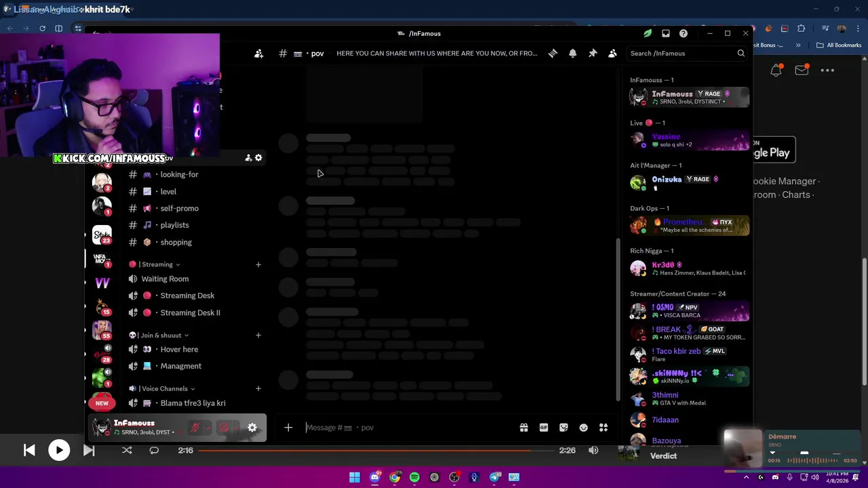The width and height of the screenshot is (868, 488).
Task: Skip to next track in music player
Action: click(x=89, y=450)
